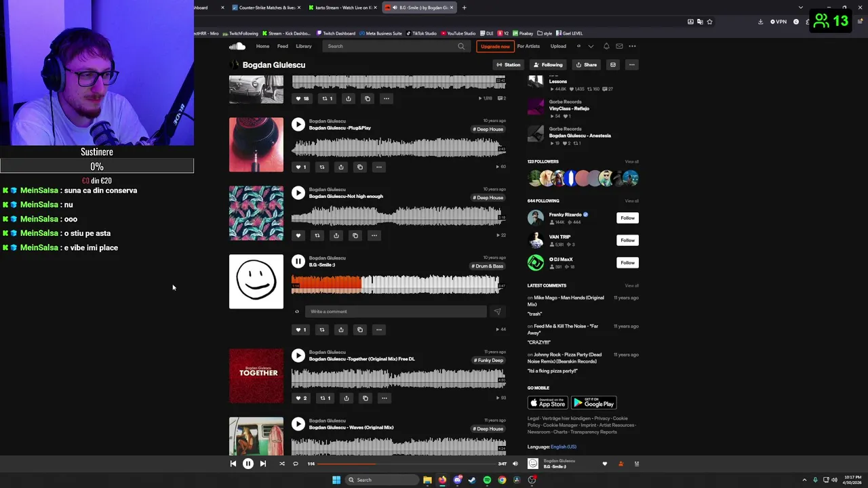This screenshot has height=488, width=868.
Task: Play the Plug&Play track
Action: [x=298, y=124]
